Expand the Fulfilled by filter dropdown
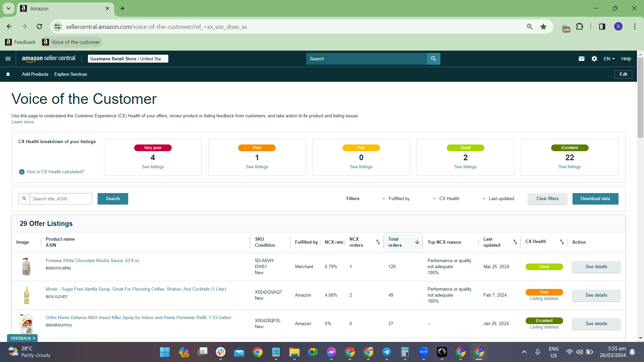This screenshot has height=362, width=644. pos(396,199)
